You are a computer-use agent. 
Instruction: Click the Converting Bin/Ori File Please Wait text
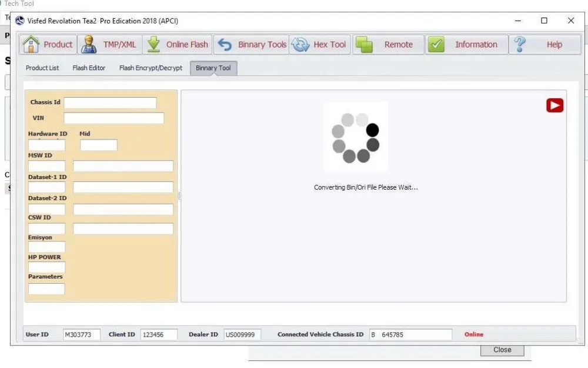366,187
